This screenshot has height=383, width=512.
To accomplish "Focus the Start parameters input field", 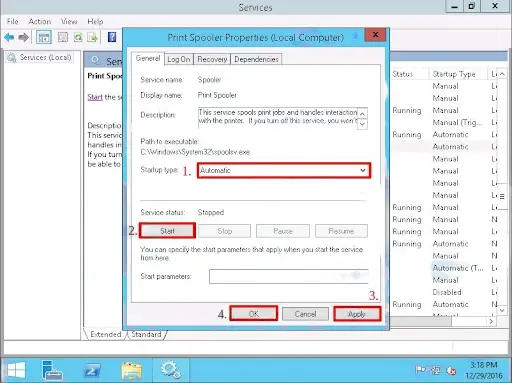I will (x=289, y=276).
